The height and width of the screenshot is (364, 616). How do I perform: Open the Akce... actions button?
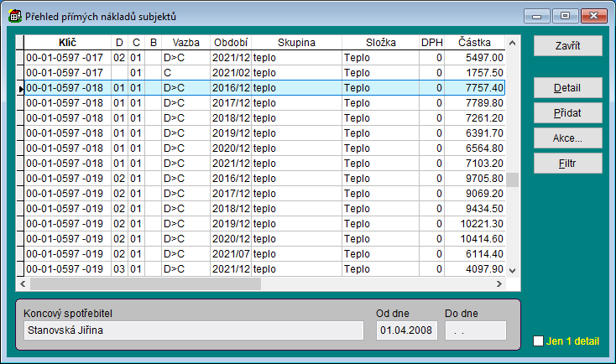click(x=567, y=138)
